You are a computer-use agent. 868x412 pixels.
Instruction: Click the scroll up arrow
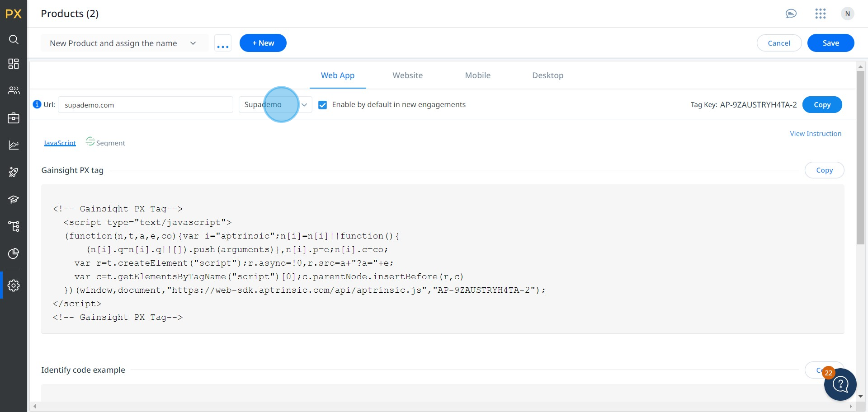(860, 67)
